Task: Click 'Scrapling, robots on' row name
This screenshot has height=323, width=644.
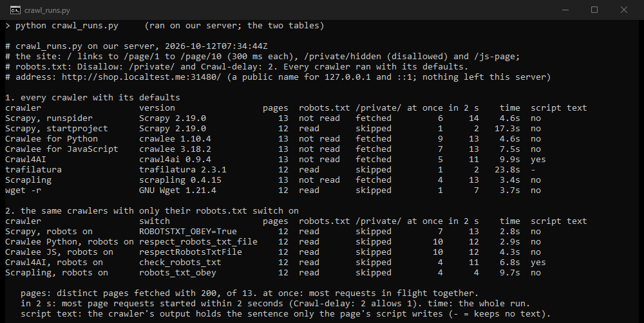Action: pyautogui.click(x=57, y=273)
